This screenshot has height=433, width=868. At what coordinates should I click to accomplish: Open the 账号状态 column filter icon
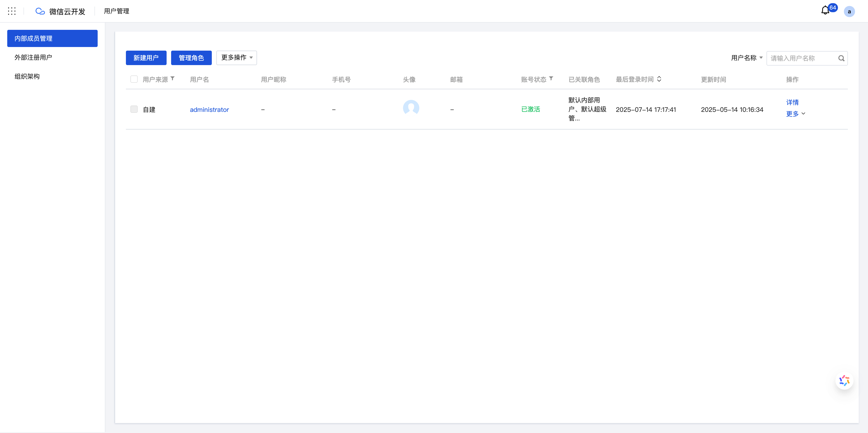[551, 78]
